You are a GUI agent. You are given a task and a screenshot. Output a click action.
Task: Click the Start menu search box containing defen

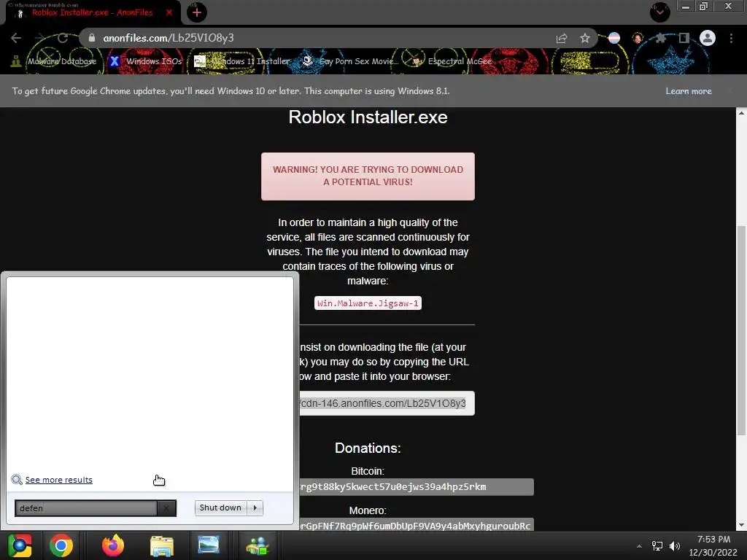(86, 508)
